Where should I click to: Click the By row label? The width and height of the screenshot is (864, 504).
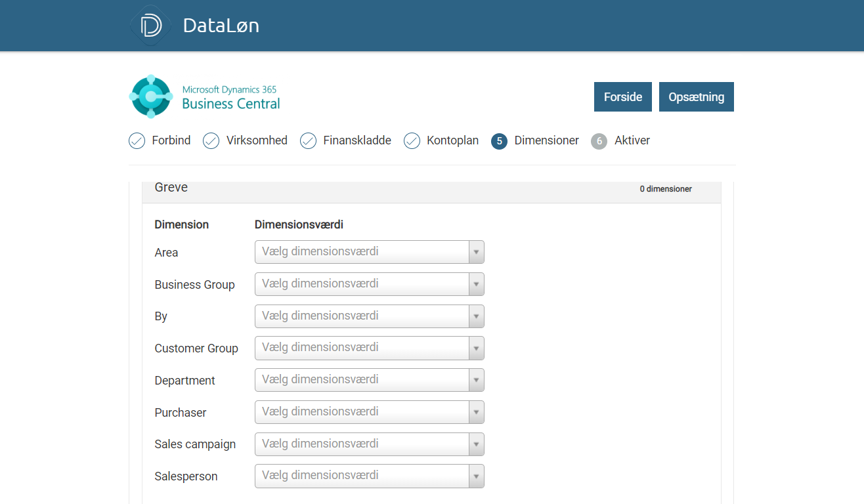pos(161,316)
